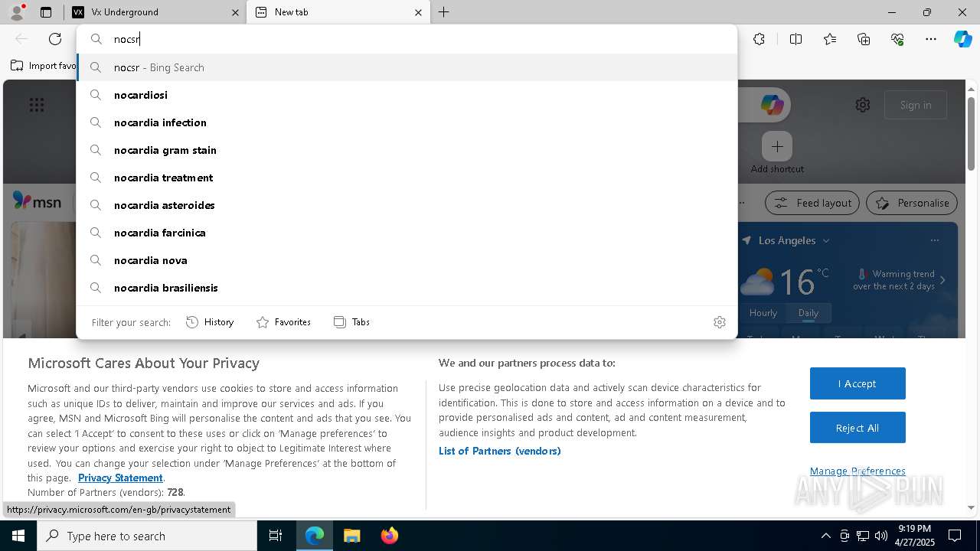Open the volume tray icon

pyautogui.click(x=880, y=536)
